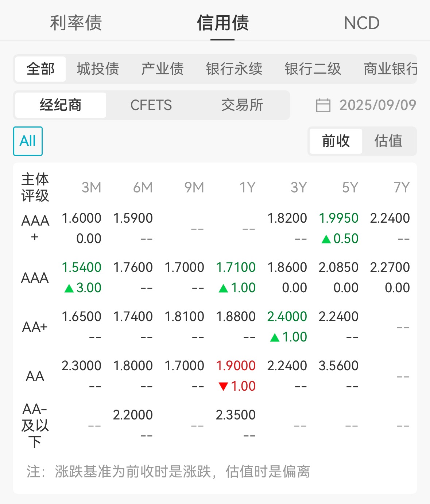Open AAA+ 3Y cell value 1.8200
Screen dimensions: 430x504
(287, 218)
